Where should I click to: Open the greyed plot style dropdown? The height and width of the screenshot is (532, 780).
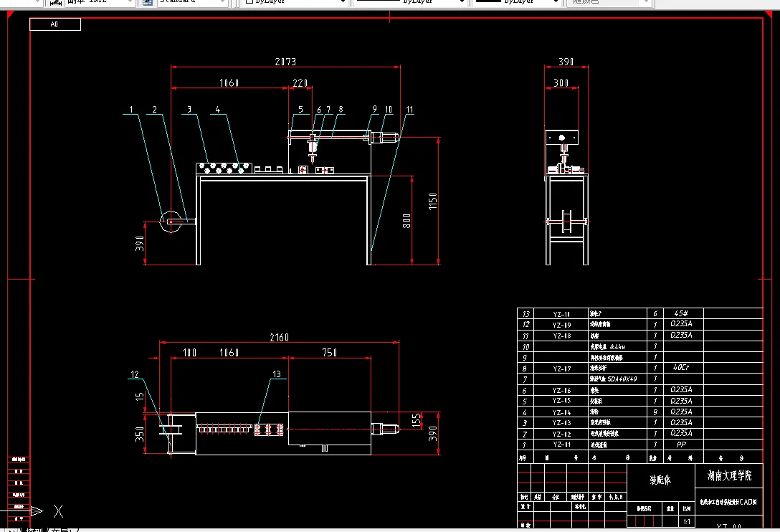609,2
